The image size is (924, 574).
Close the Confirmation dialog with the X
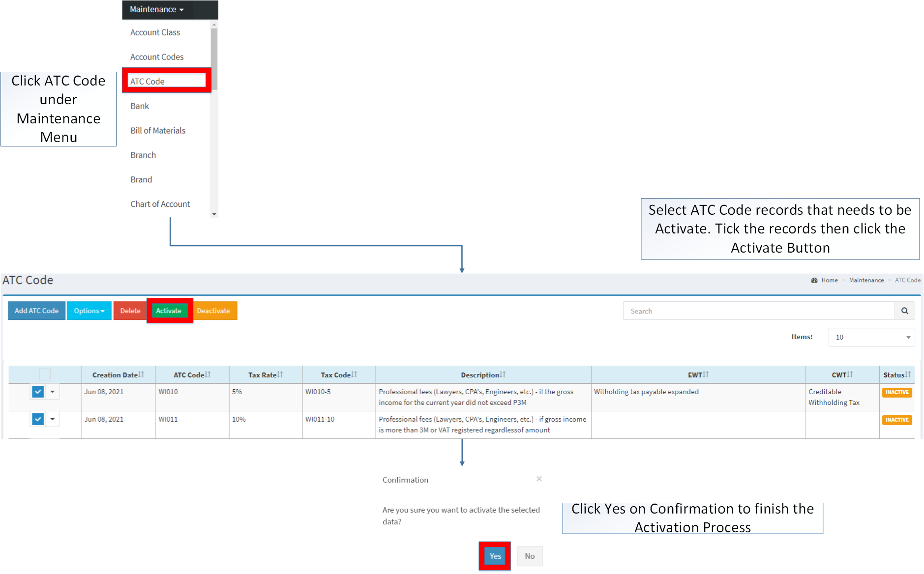(x=539, y=478)
